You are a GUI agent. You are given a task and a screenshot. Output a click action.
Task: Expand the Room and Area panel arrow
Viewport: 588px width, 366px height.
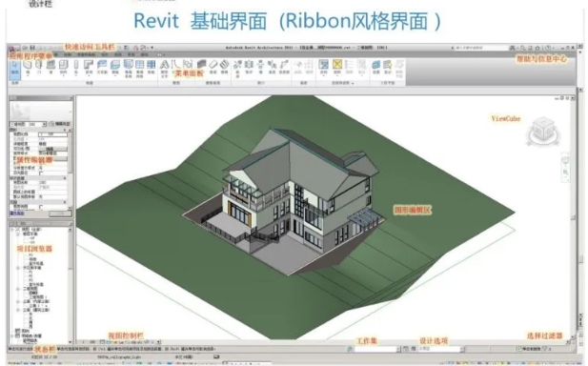pyautogui.click(x=353, y=83)
